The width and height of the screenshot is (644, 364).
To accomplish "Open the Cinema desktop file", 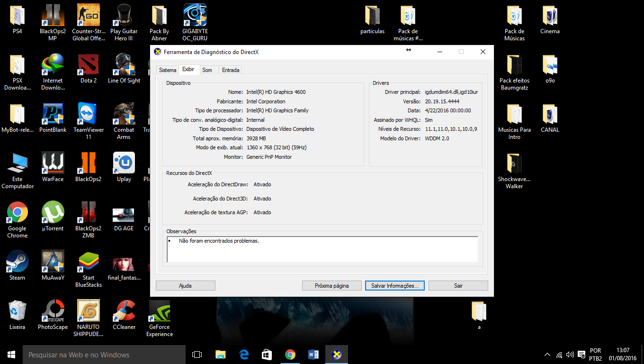I will pyautogui.click(x=550, y=19).
